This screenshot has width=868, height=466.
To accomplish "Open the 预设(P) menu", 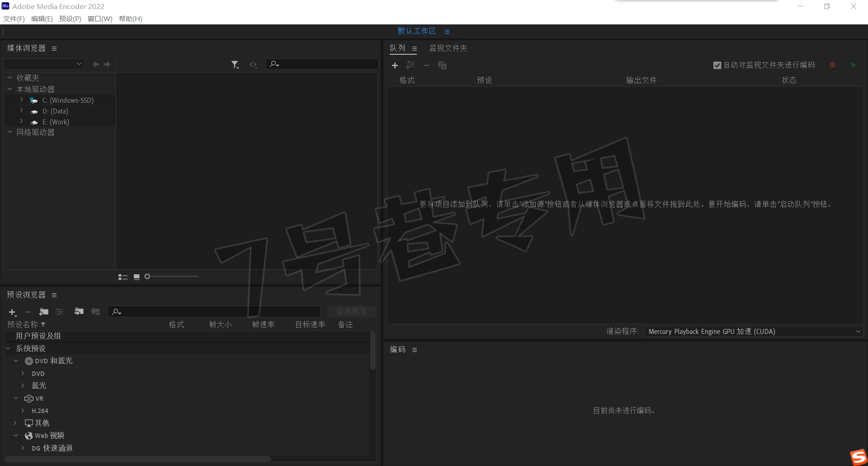I will click(x=70, y=19).
